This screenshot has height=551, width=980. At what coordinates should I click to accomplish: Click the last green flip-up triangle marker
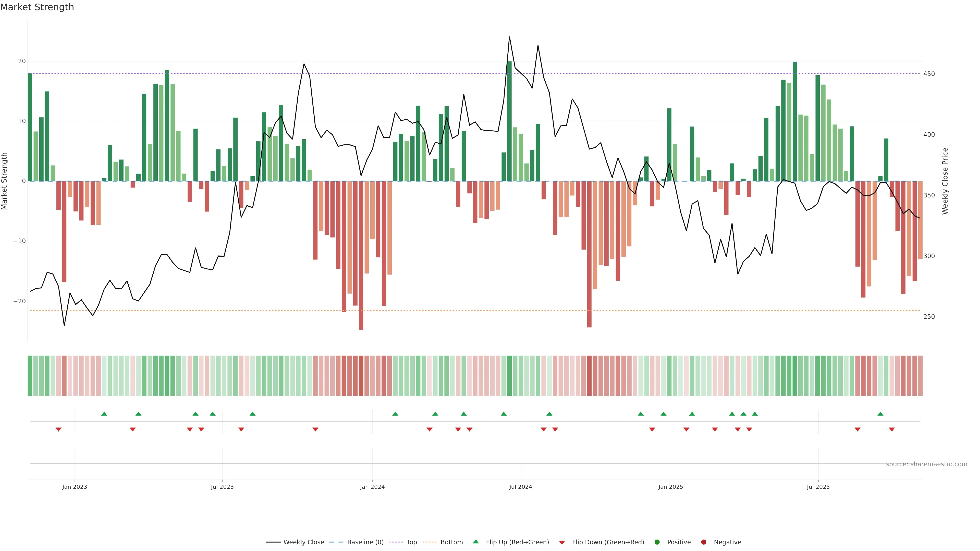point(880,414)
